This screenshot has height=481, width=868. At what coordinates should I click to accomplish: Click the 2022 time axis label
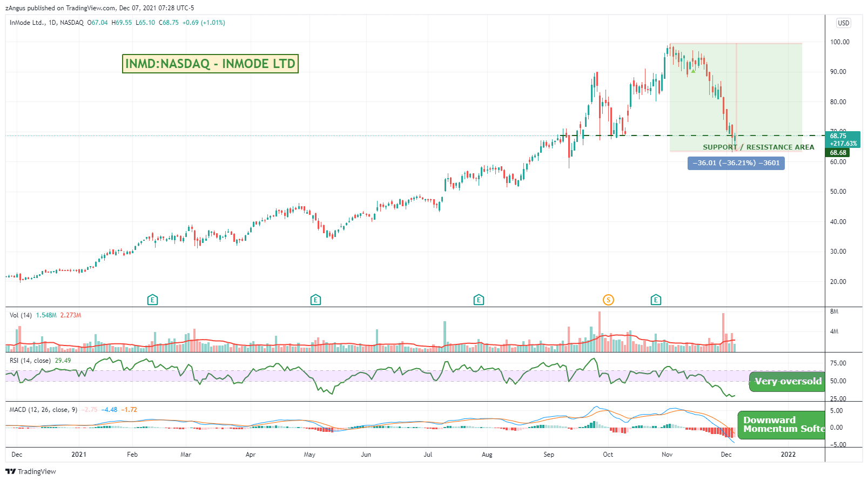[789, 455]
